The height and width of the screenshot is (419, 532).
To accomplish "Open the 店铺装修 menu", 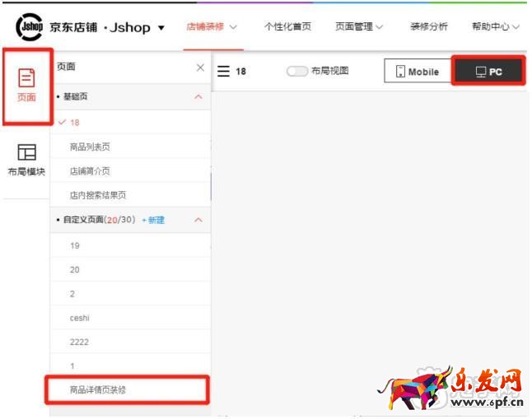I will coord(212,26).
